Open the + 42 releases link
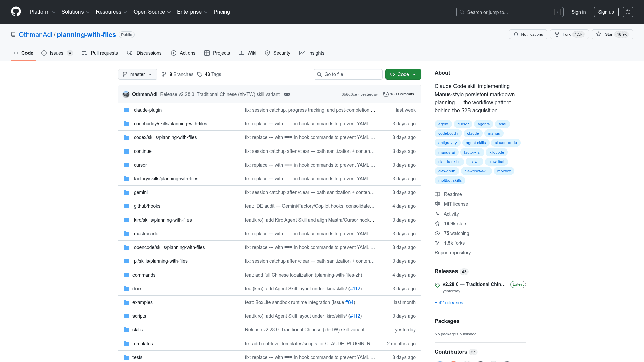This screenshot has width=644, height=362. pos(448,302)
